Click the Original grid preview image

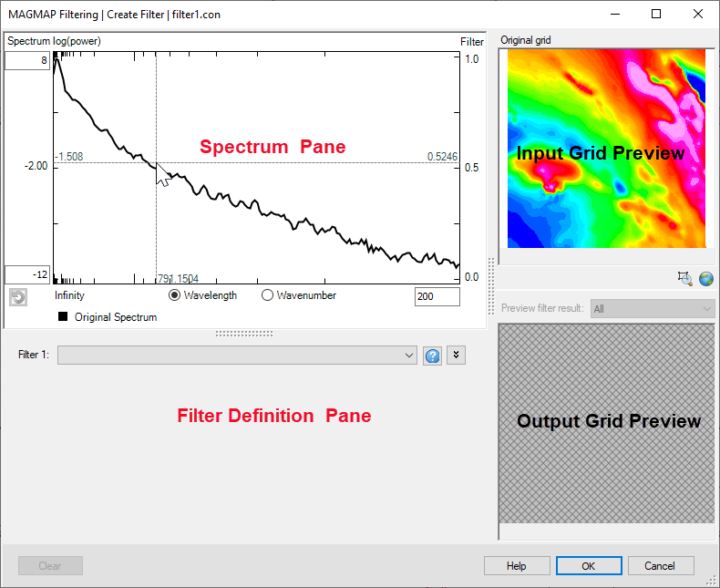(x=606, y=149)
